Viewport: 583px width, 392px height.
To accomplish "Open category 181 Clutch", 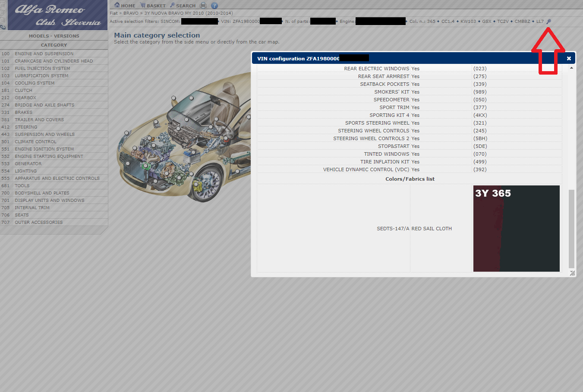I will coord(54,90).
